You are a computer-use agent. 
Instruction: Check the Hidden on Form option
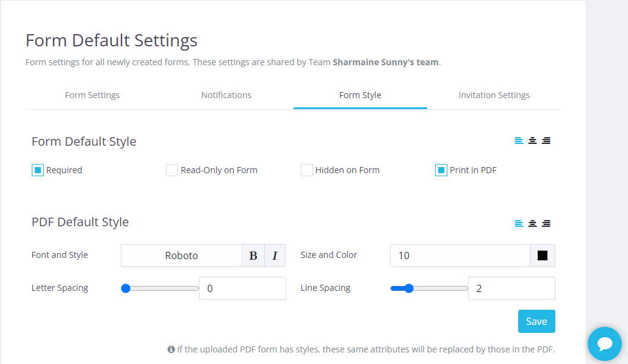(x=307, y=170)
